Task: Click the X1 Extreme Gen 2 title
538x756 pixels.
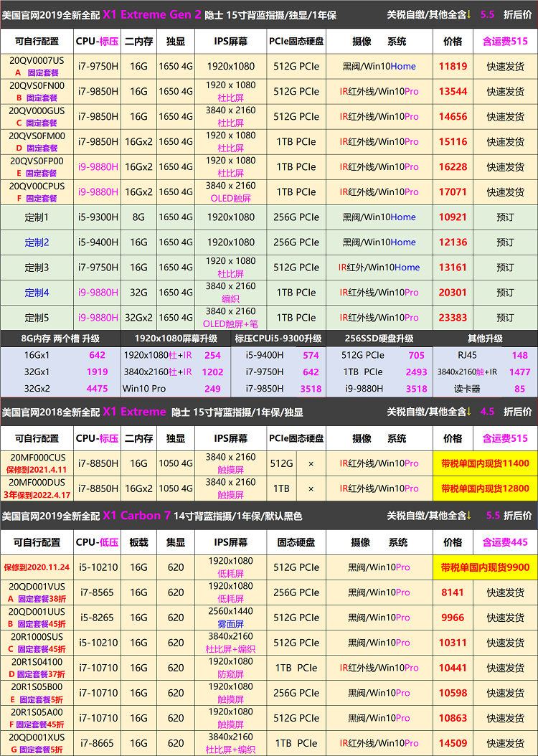Action: click(x=151, y=14)
